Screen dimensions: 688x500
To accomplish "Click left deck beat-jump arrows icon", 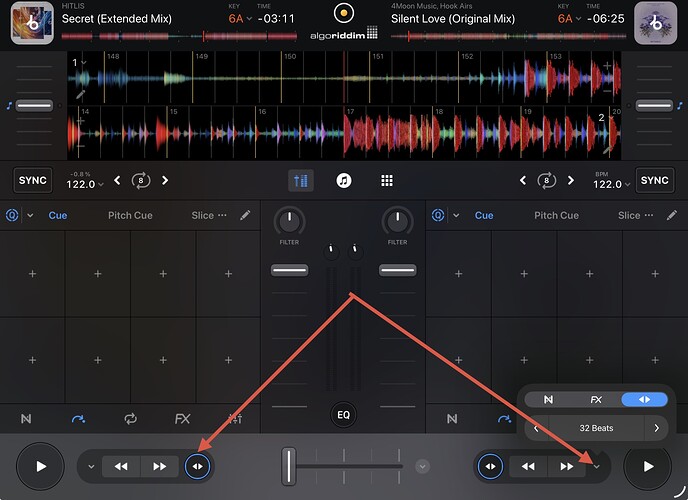I will tap(197, 466).
